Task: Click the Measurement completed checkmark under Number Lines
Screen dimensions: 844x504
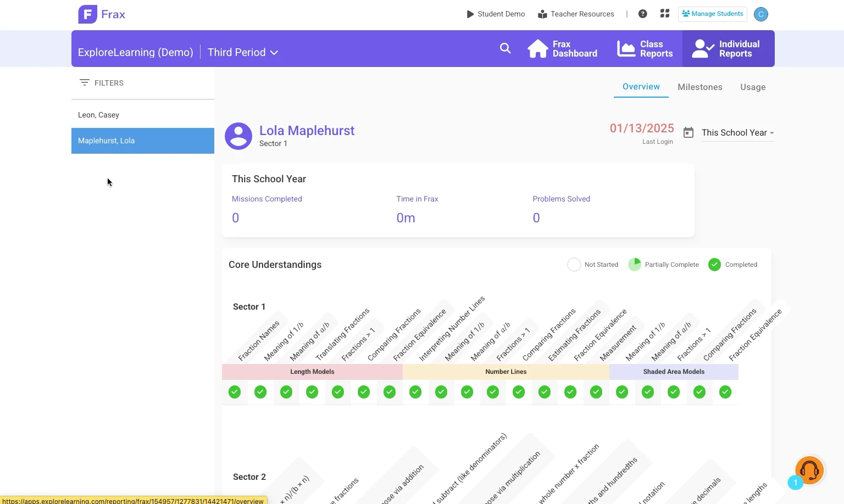Action: 596,392
